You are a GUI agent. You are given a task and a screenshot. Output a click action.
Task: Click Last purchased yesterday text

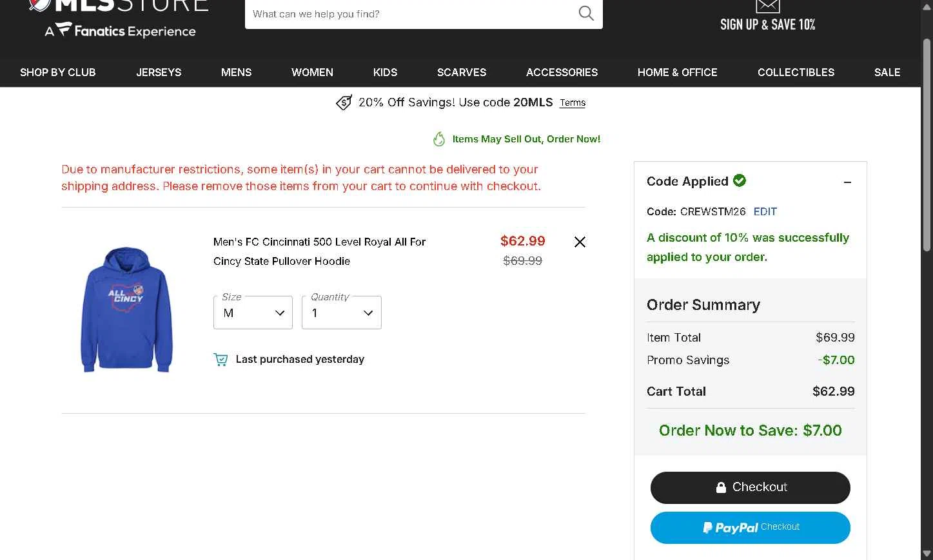click(x=300, y=359)
